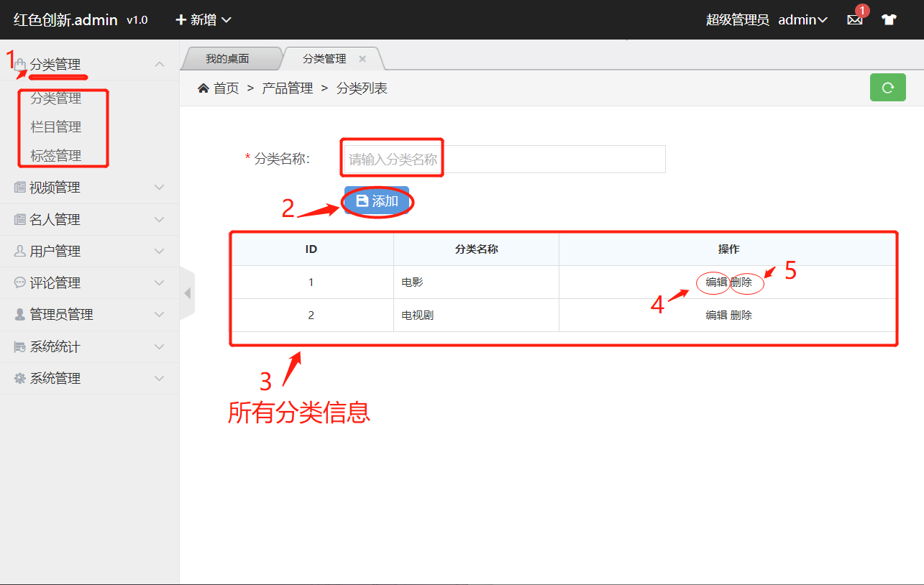
Task: Click the 电视剧 category name cell
Action: pos(476,315)
